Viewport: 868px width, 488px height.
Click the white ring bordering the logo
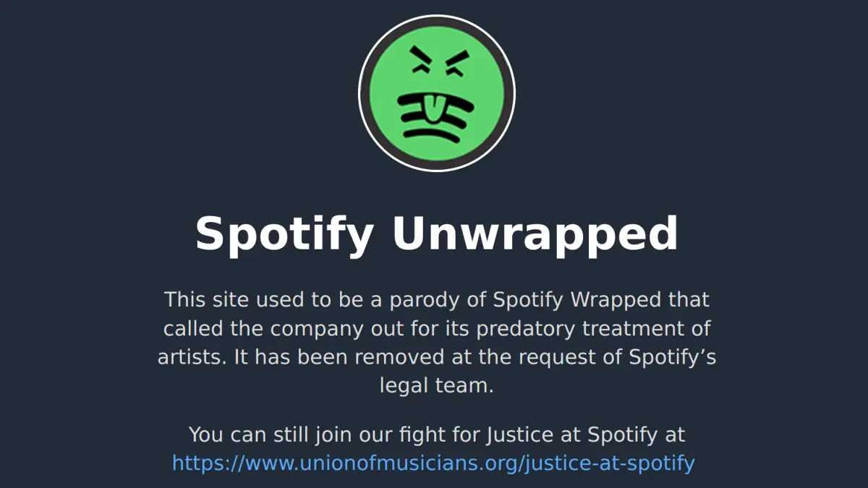point(437,16)
